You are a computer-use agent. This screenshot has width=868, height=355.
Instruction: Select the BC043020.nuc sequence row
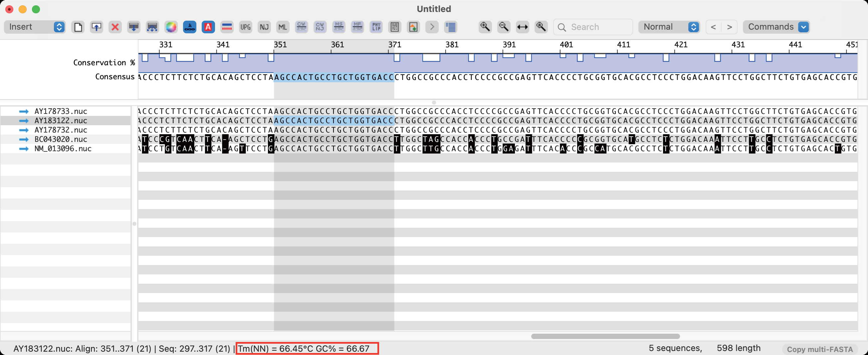[x=65, y=139]
